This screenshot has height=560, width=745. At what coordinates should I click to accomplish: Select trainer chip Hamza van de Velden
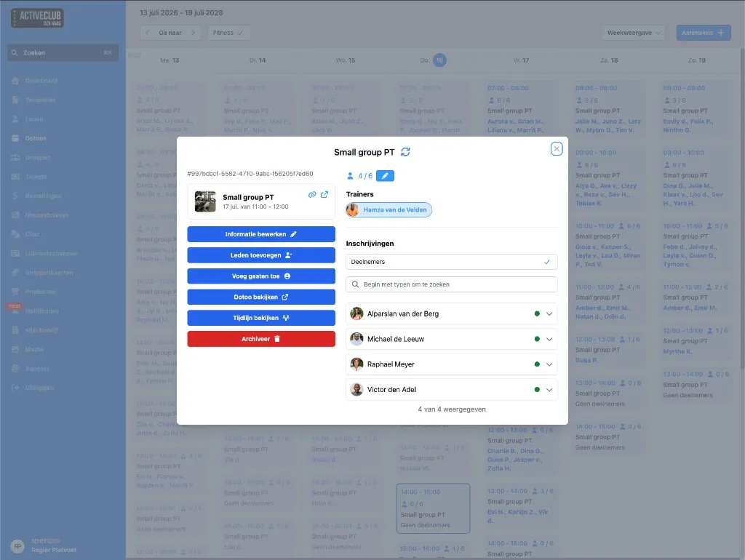coord(389,210)
